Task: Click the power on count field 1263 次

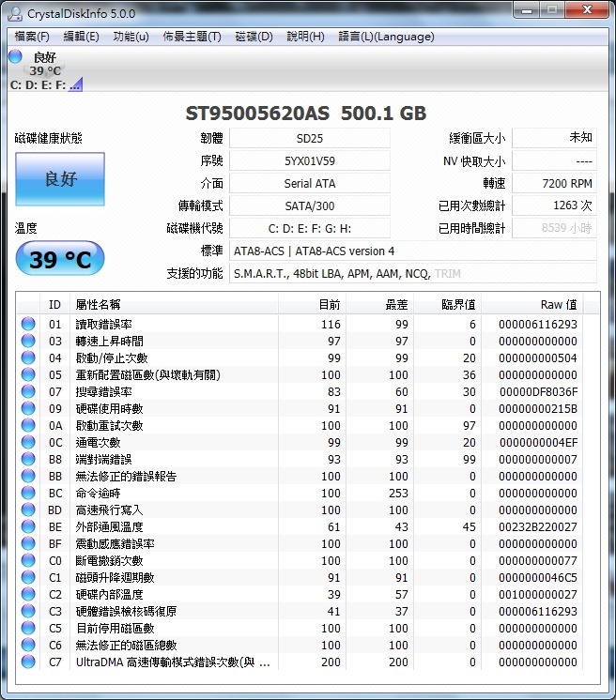Action: coord(554,205)
